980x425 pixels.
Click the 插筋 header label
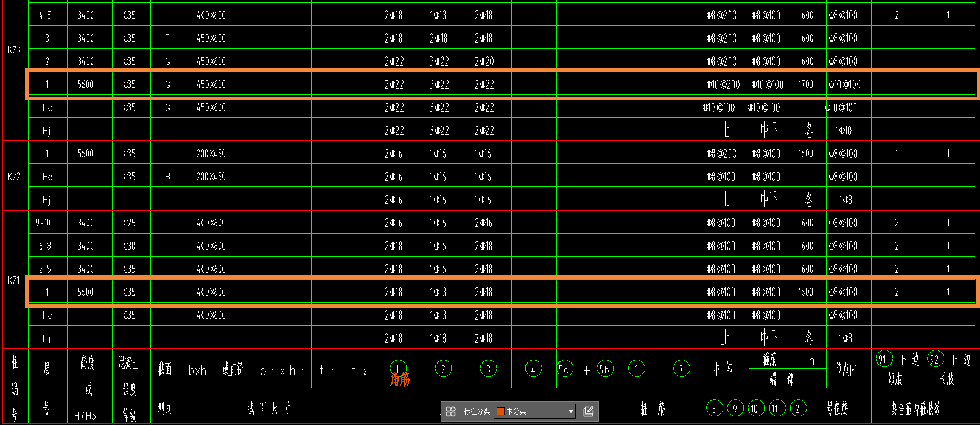point(654,408)
